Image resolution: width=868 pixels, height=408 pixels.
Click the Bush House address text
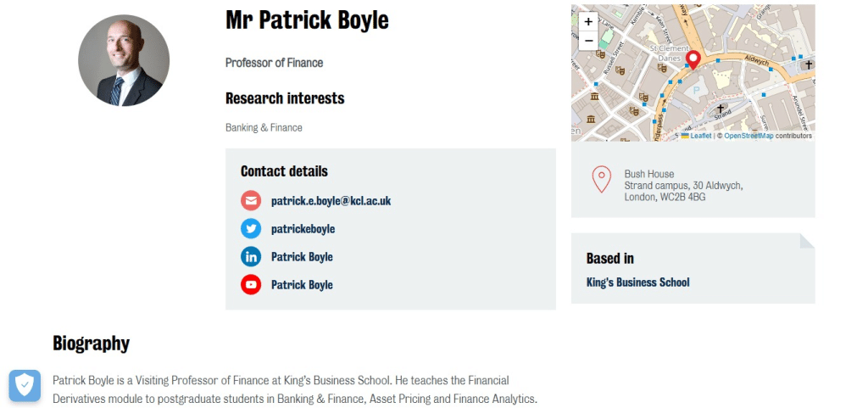point(684,186)
